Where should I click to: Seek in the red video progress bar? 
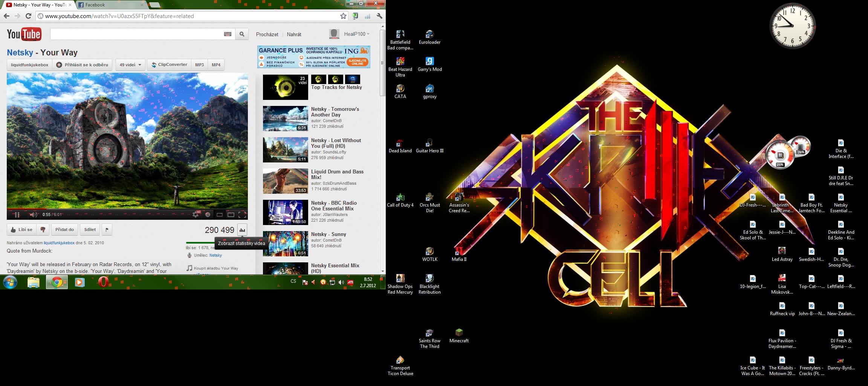127,208
